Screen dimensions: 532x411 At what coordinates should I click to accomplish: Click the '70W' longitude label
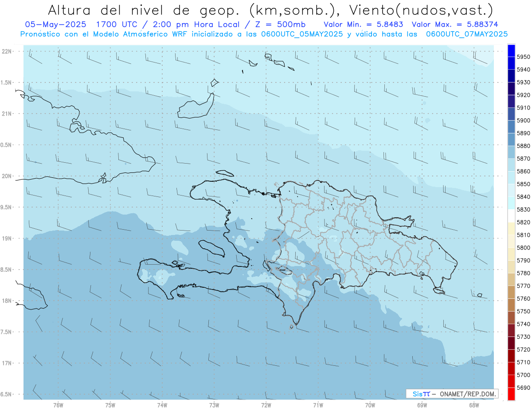(370, 405)
